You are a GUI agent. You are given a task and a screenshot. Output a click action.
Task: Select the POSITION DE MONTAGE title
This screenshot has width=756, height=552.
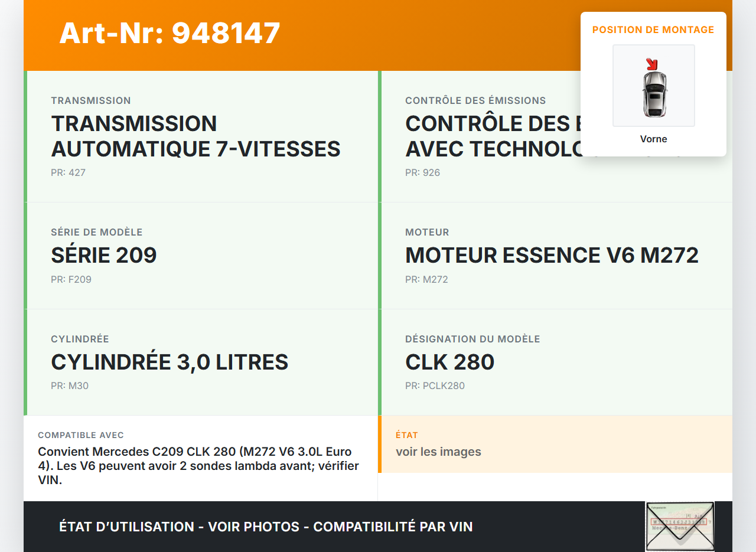pos(653,30)
